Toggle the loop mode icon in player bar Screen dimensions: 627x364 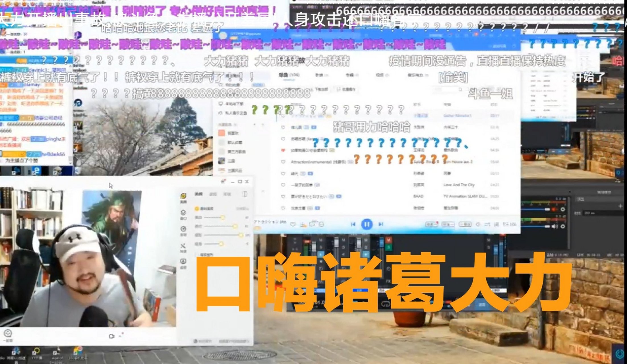487,224
